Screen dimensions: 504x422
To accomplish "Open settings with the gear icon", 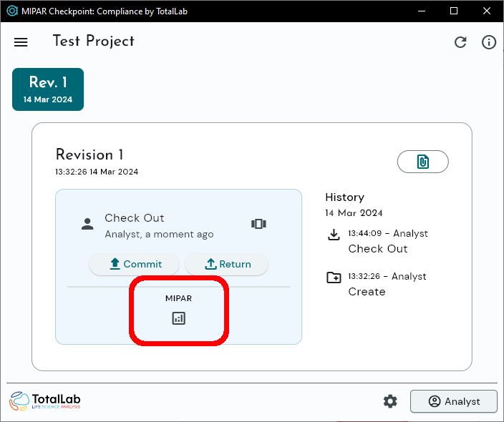I will (390, 401).
